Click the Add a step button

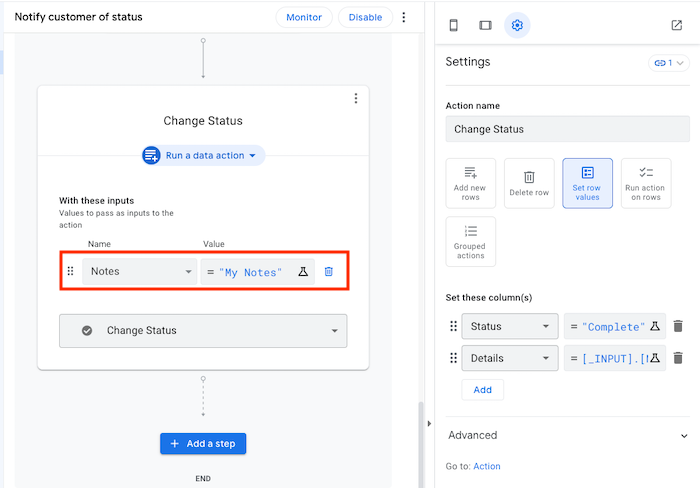[x=203, y=443]
